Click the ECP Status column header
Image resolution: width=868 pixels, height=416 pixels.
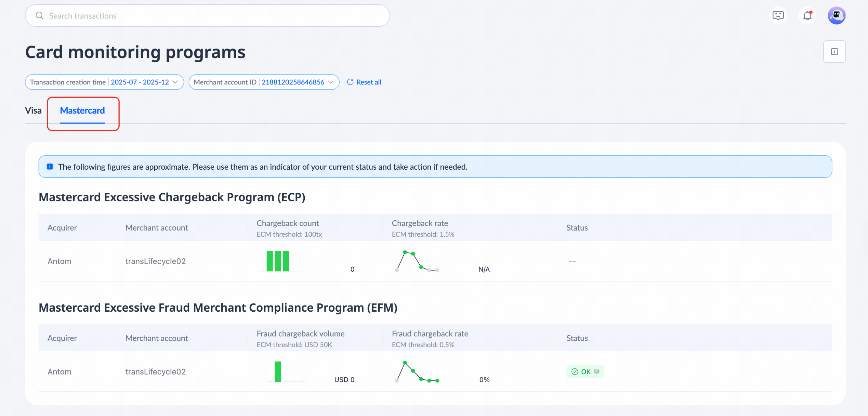577,227
